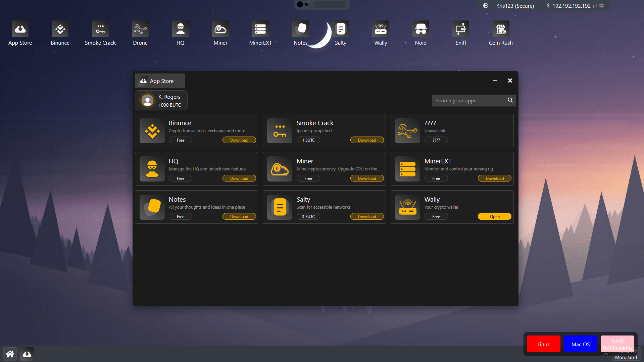Download the Binunce app
Screen dimensions: 644x362
tap(239, 140)
